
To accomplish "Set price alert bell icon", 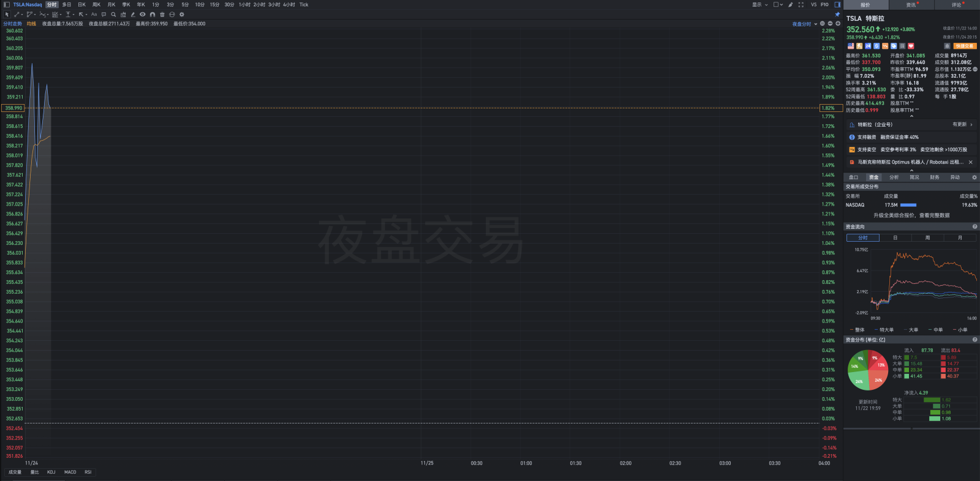I will 948,46.
